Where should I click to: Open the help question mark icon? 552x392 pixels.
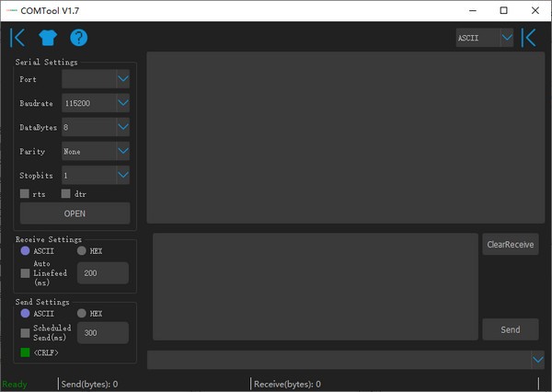[x=78, y=38]
